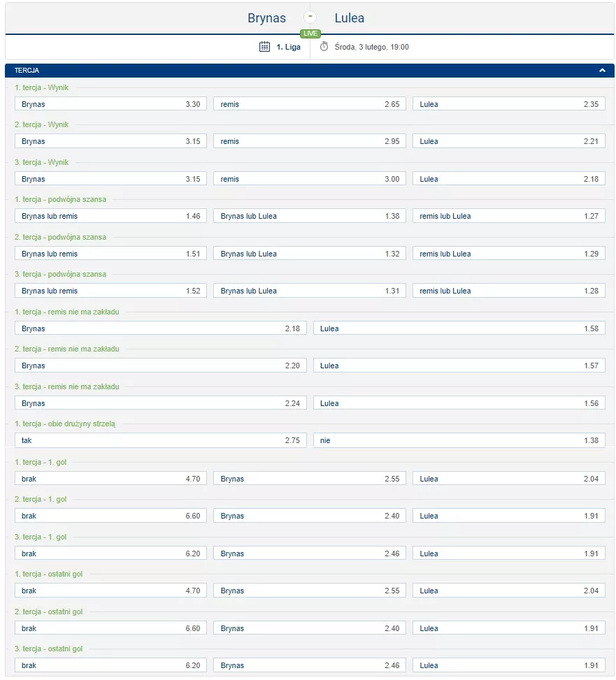The width and height of the screenshot is (616, 680).
Task: Click the score dash between team names
Action: click(310, 17)
